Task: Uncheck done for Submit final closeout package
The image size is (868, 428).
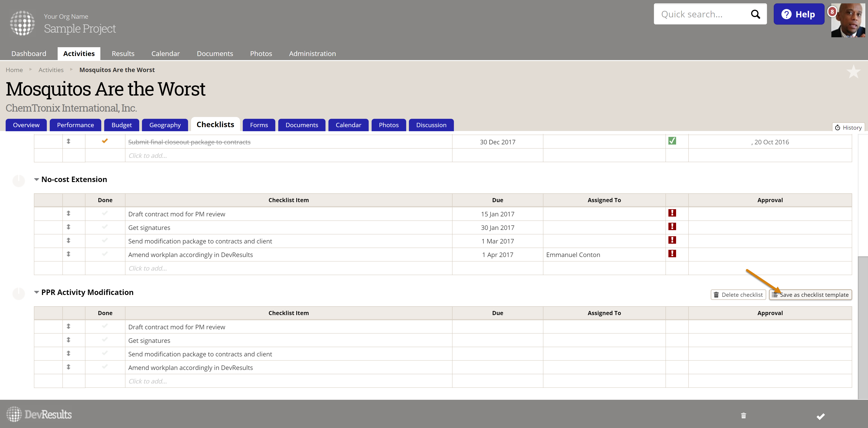Action: (105, 141)
